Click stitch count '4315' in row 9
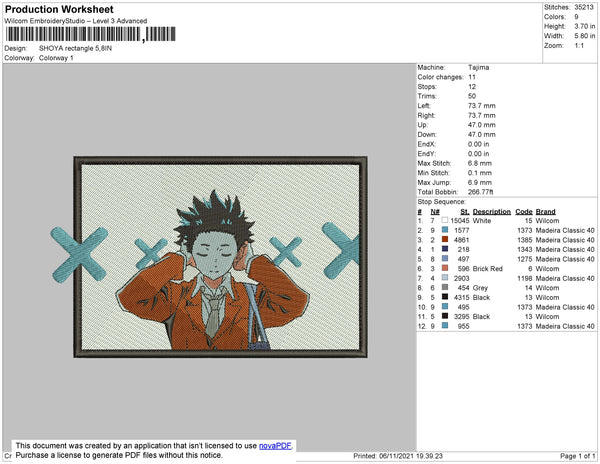 461,297
